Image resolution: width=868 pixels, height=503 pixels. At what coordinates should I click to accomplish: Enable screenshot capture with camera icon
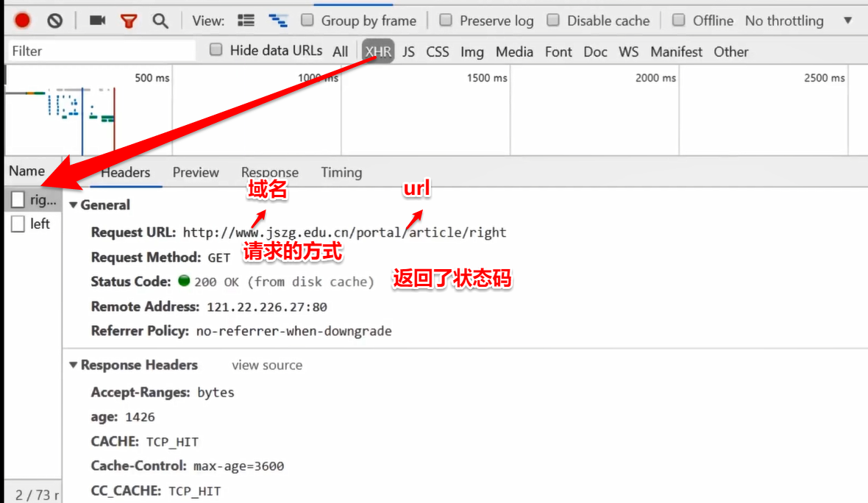(x=98, y=20)
